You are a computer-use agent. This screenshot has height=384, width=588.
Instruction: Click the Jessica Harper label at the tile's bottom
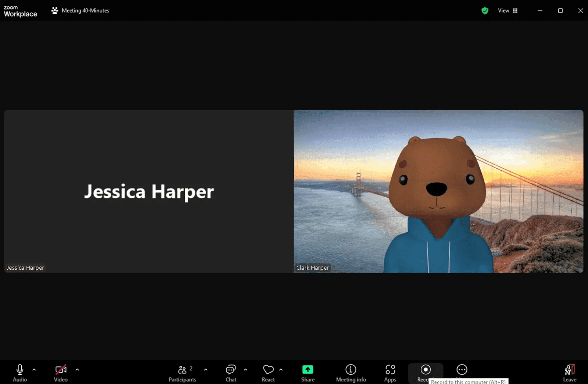click(25, 268)
